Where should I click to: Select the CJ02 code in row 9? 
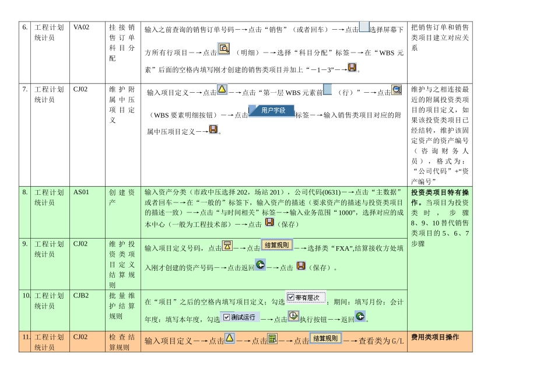(x=80, y=244)
